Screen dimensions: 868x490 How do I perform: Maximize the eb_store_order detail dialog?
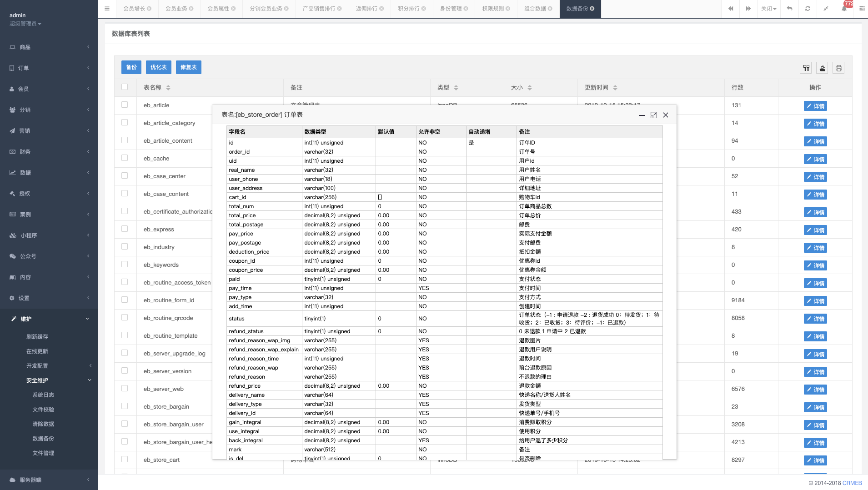point(653,115)
